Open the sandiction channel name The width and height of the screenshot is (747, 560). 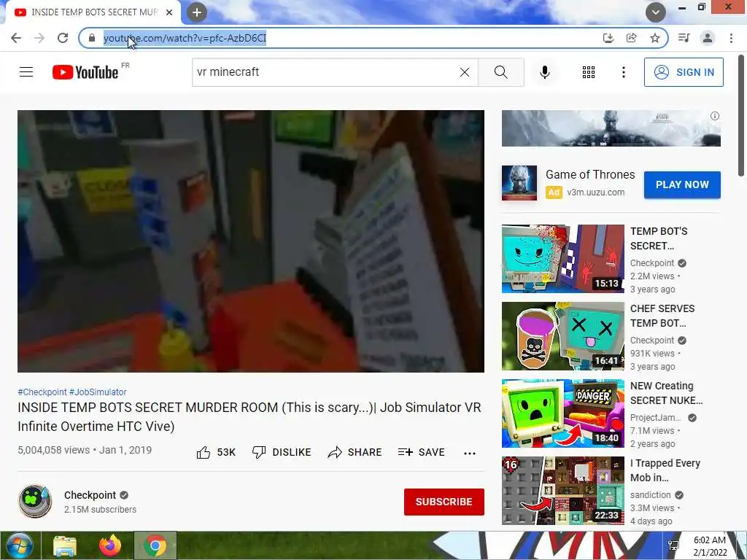coord(650,495)
